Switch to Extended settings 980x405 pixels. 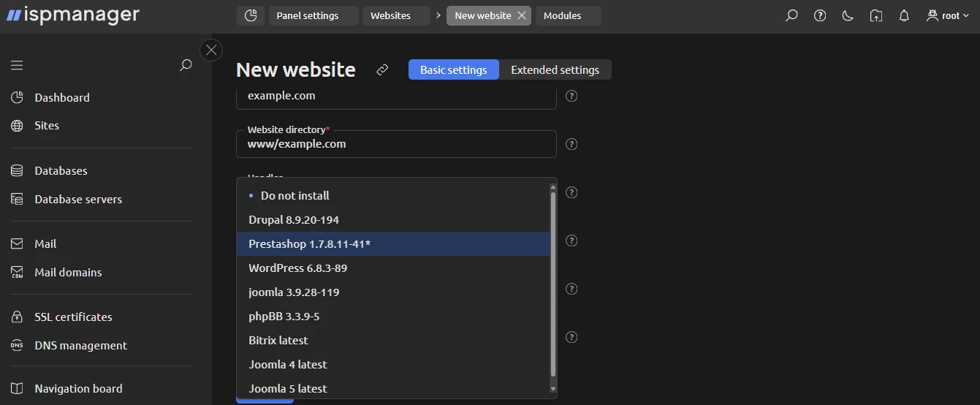pyautogui.click(x=555, y=69)
